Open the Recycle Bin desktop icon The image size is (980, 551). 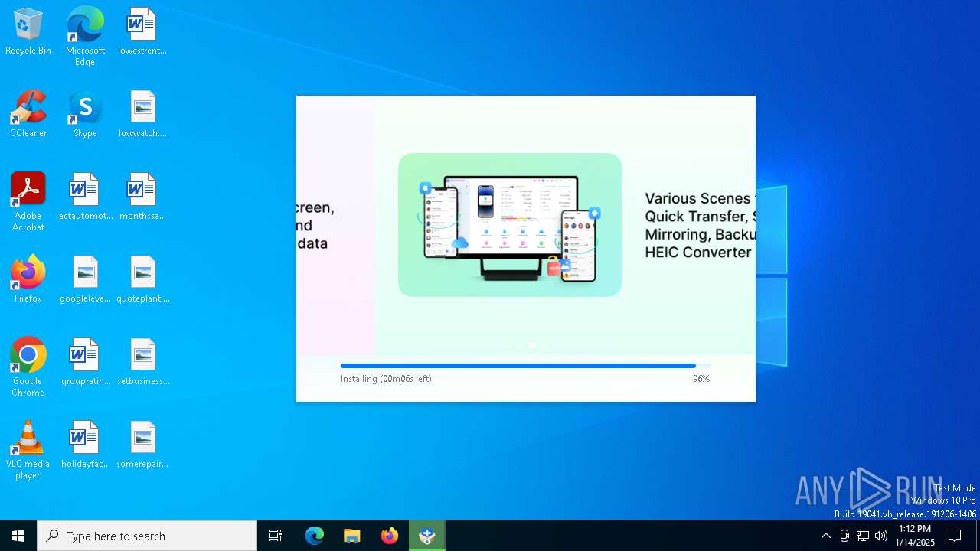[28, 32]
